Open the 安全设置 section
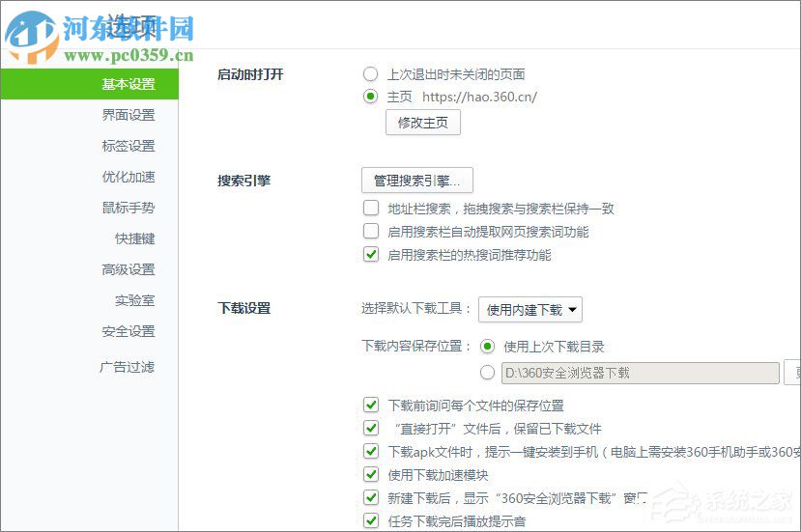The width and height of the screenshot is (801, 532). point(129,331)
